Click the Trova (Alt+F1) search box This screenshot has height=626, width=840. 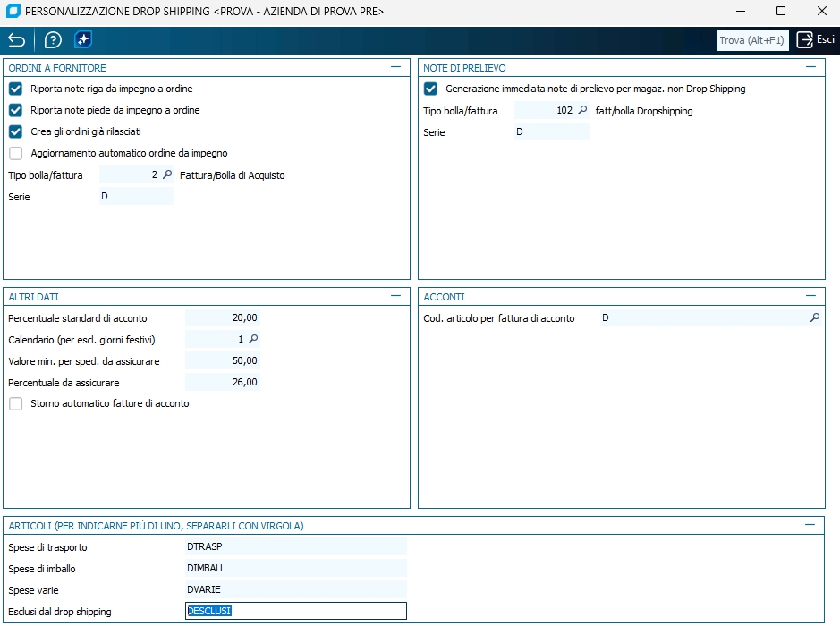(752, 40)
